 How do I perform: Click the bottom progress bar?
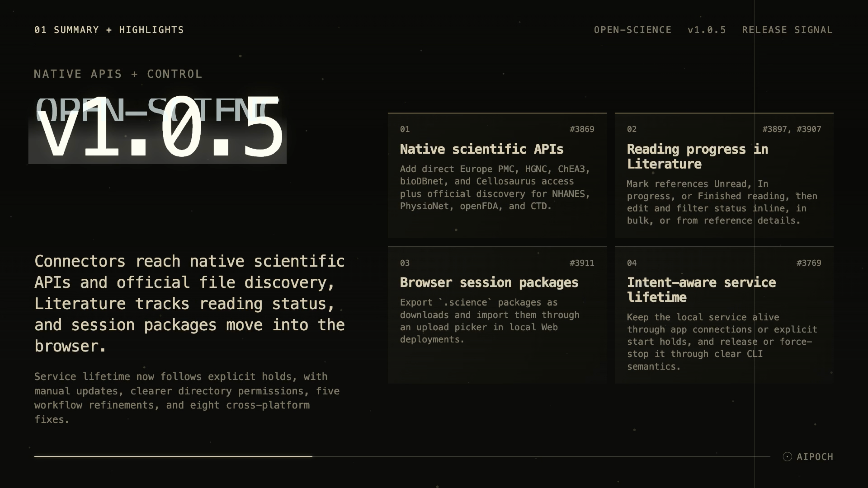coord(402,456)
